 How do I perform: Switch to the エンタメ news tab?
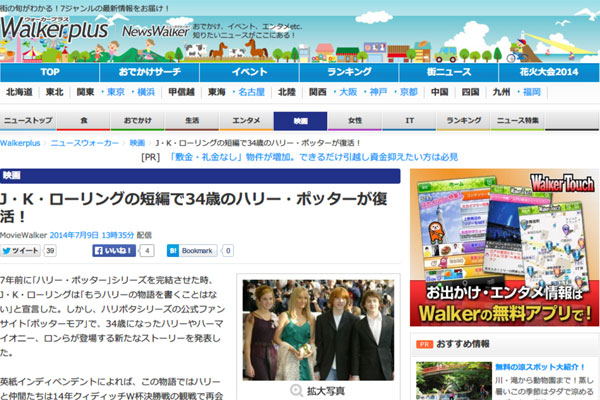[246, 121]
